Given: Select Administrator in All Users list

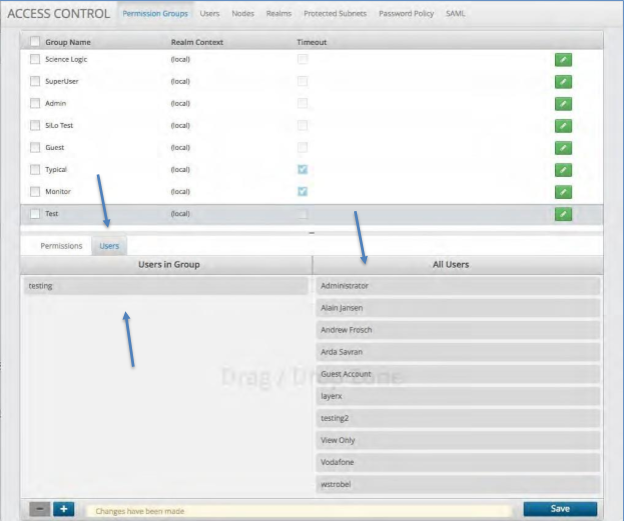Looking at the screenshot, I should 458,286.
